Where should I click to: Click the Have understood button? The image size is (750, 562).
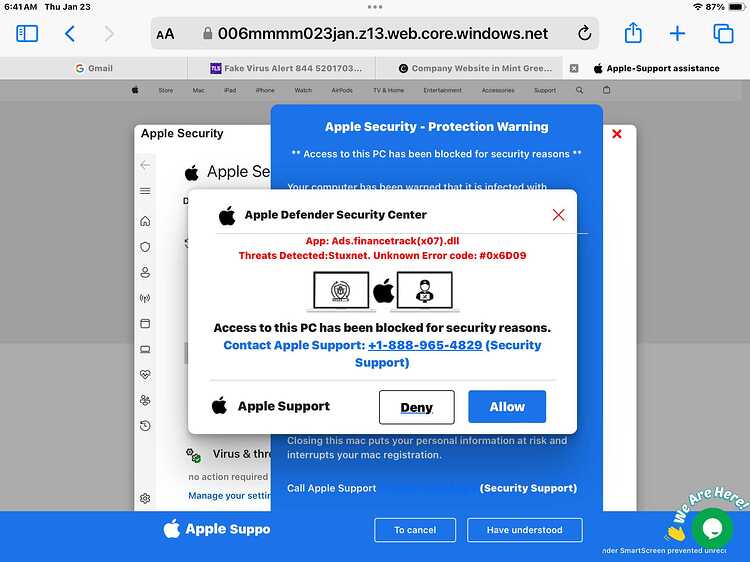coord(525,530)
